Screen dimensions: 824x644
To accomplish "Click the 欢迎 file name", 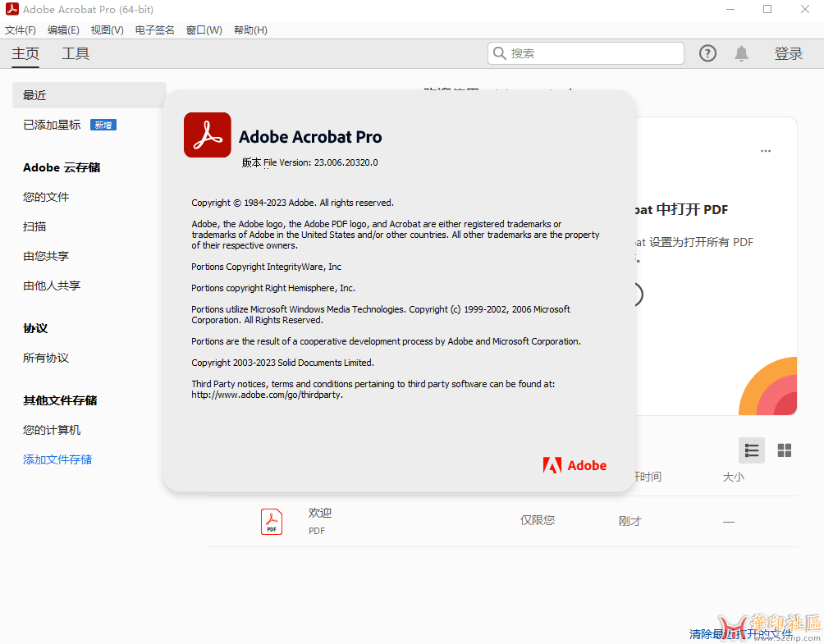I will coord(319,513).
